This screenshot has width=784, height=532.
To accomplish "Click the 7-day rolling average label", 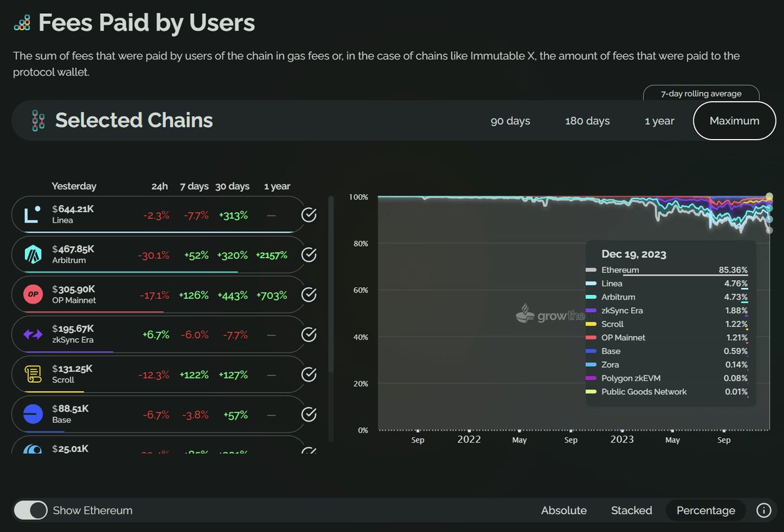I will coord(701,93).
